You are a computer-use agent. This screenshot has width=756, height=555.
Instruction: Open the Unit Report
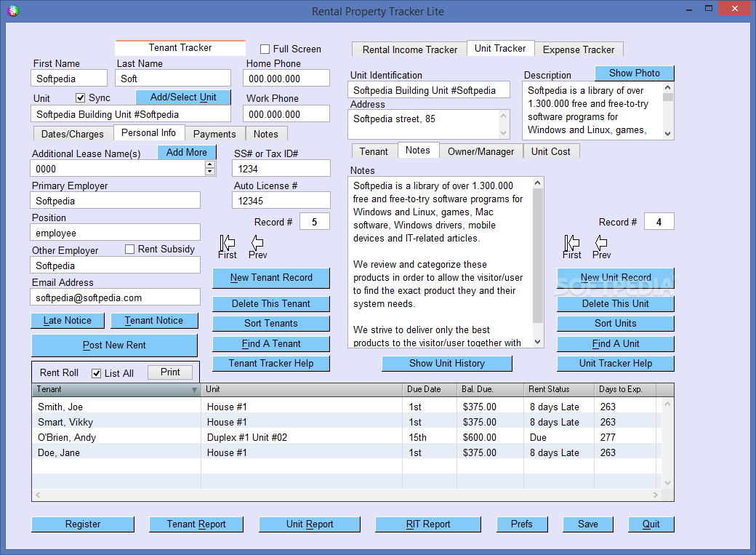coord(310,524)
